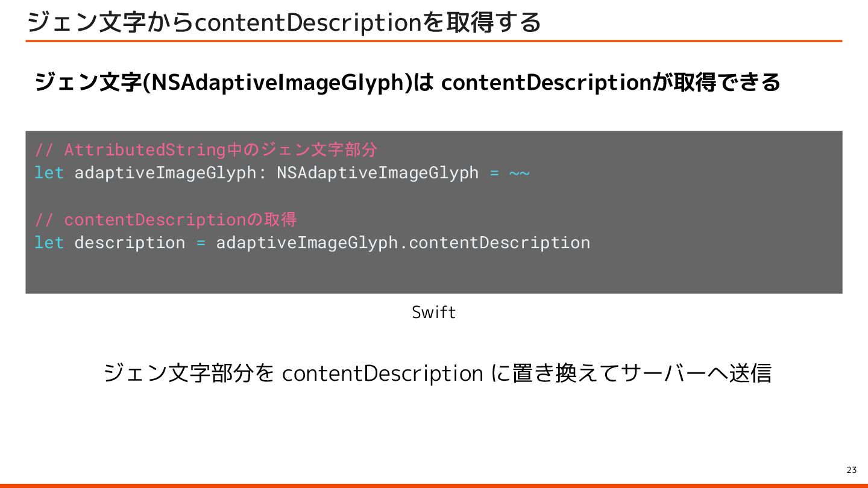
Task: Click the equals sign after description
Action: click(201, 243)
